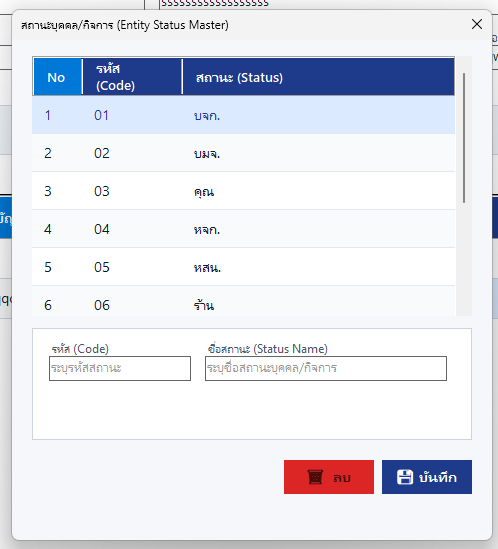Image resolution: width=498 pixels, height=549 pixels.
Task: Click row number 5 in No column
Action: (x=48, y=267)
